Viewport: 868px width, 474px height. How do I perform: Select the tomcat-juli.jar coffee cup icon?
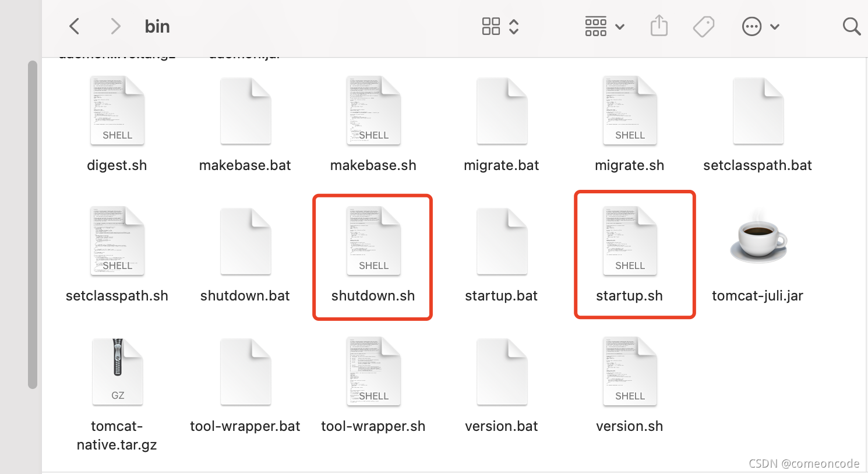pos(758,238)
